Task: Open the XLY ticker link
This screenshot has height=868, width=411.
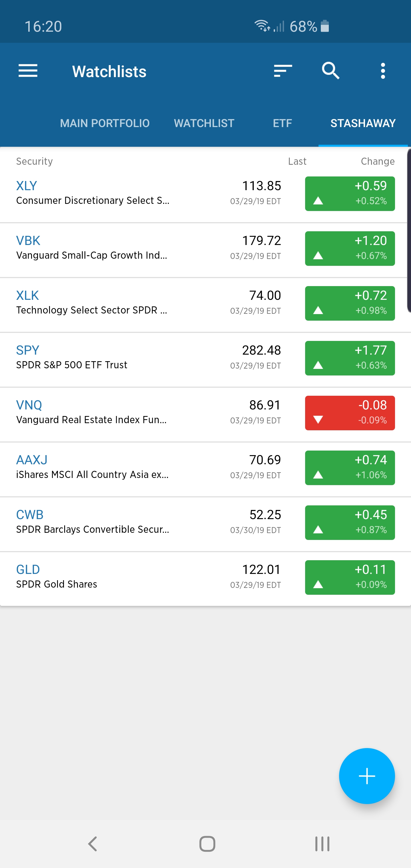Action: tap(27, 186)
